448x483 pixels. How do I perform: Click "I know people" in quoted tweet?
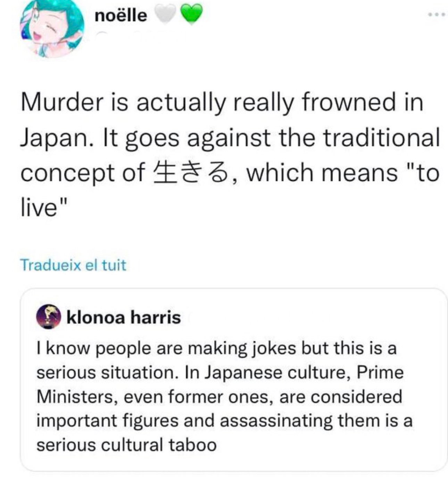click(94, 349)
